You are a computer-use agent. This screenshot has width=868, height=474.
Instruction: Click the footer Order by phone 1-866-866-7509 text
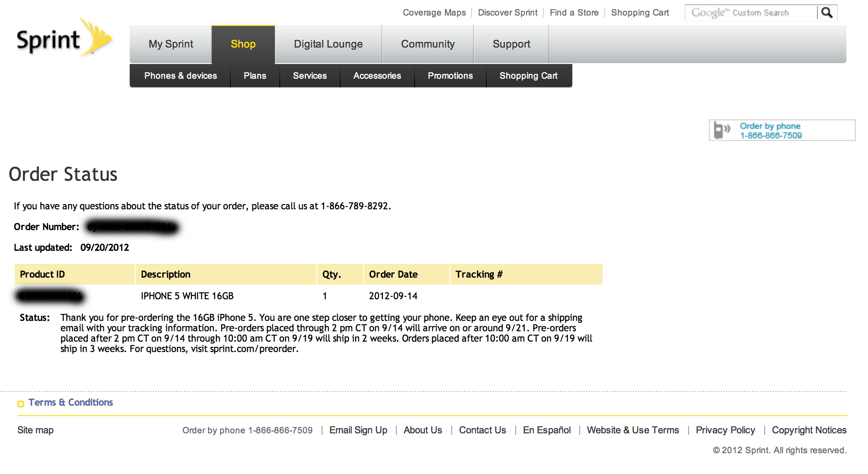click(247, 430)
